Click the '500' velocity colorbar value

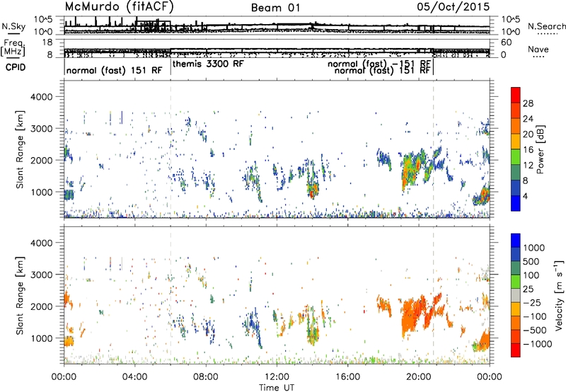(x=531, y=261)
